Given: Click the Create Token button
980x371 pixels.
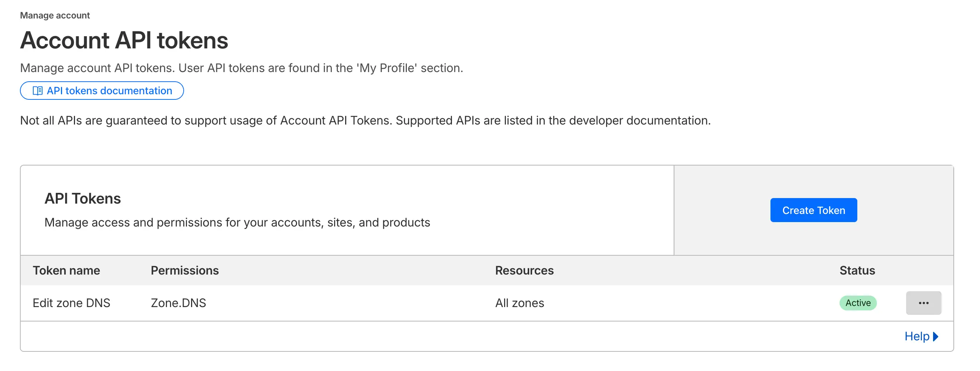Looking at the screenshot, I should point(813,210).
